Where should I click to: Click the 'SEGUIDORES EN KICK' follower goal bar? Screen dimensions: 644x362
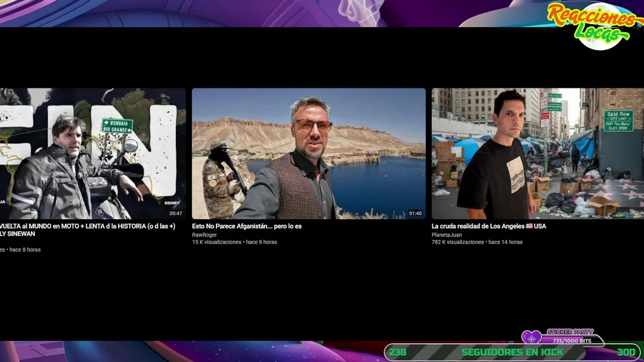(512, 352)
